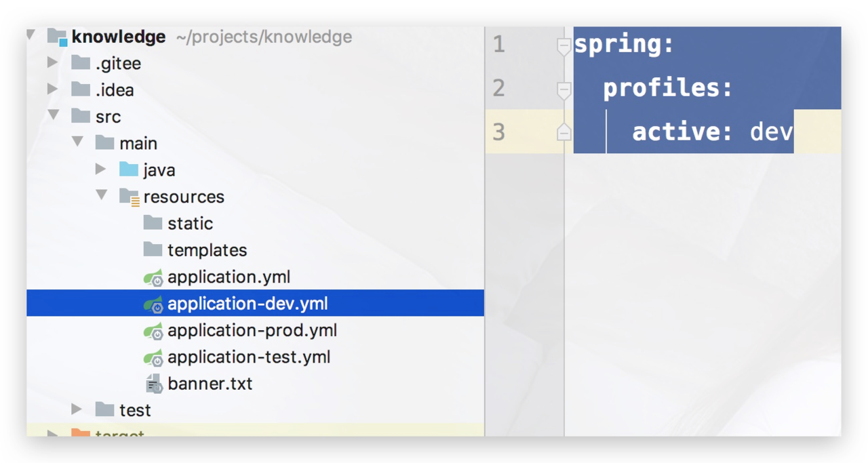
Task: Click the blue java source folder icon
Action: (x=129, y=169)
